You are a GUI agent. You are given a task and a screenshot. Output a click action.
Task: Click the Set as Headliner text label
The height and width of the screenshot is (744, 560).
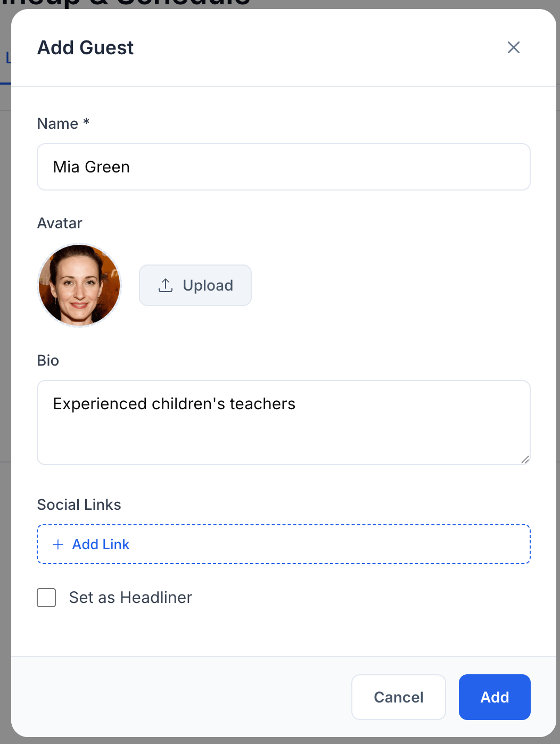(x=130, y=597)
